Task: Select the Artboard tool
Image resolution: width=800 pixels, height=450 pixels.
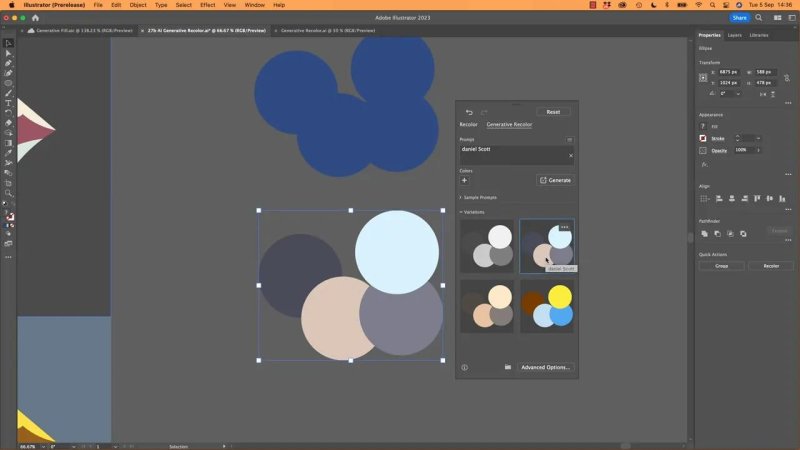Action: (x=8, y=183)
